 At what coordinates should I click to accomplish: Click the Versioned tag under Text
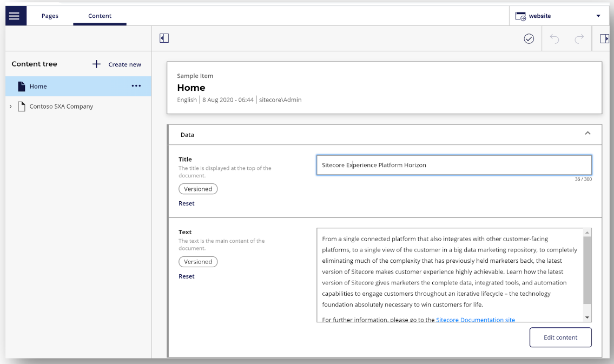(x=198, y=262)
